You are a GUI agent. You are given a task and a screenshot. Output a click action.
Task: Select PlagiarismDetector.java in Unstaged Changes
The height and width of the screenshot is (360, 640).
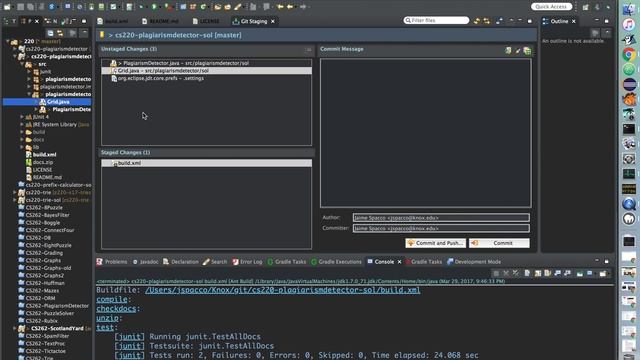[207, 63]
